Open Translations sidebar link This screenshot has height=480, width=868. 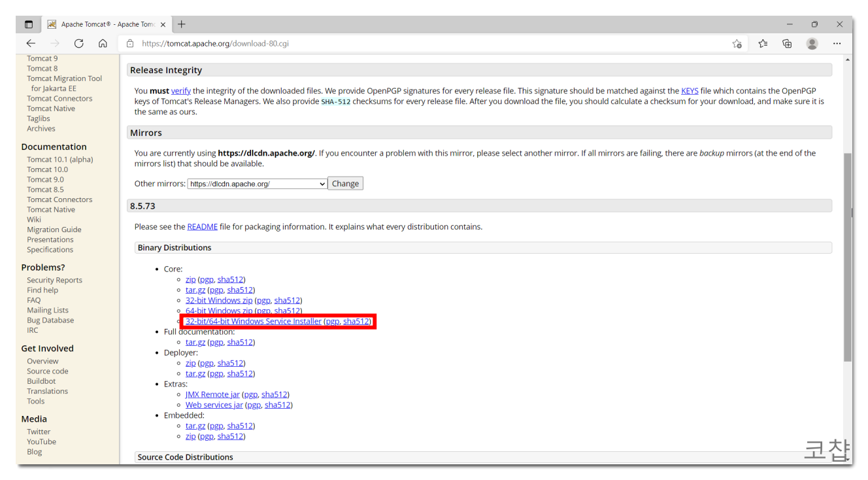click(48, 391)
